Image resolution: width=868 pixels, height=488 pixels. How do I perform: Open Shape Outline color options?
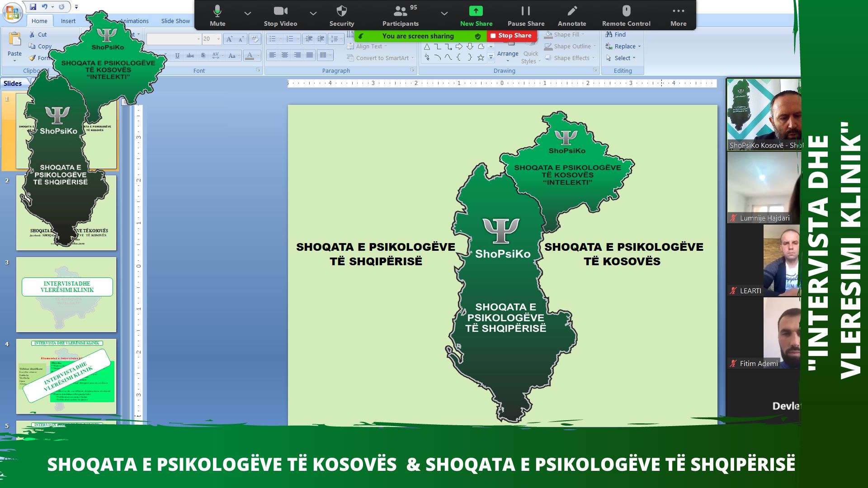tap(570, 46)
